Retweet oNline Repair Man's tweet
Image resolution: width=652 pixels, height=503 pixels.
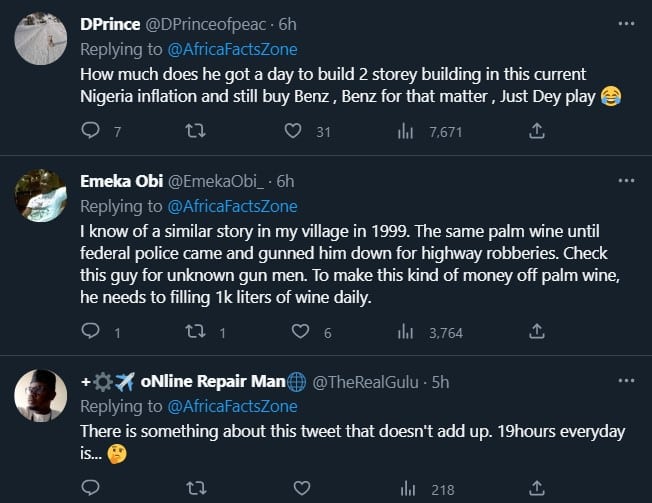click(197, 487)
